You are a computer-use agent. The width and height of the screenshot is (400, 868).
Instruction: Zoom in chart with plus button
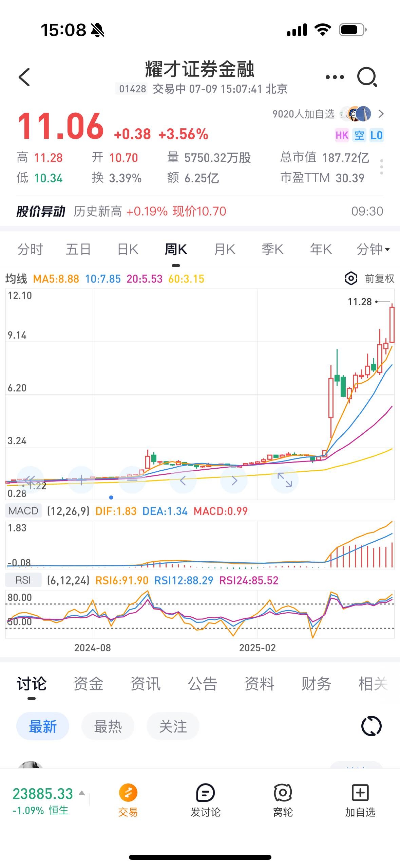(81, 480)
